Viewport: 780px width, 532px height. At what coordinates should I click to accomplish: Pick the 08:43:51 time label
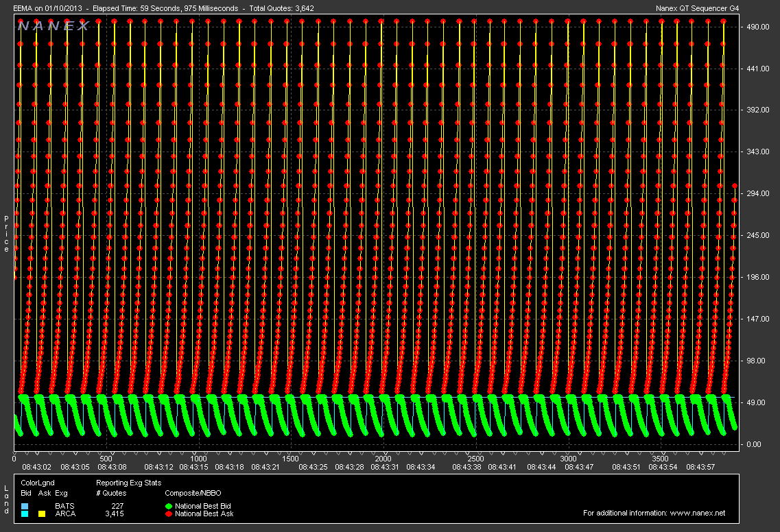tap(626, 467)
